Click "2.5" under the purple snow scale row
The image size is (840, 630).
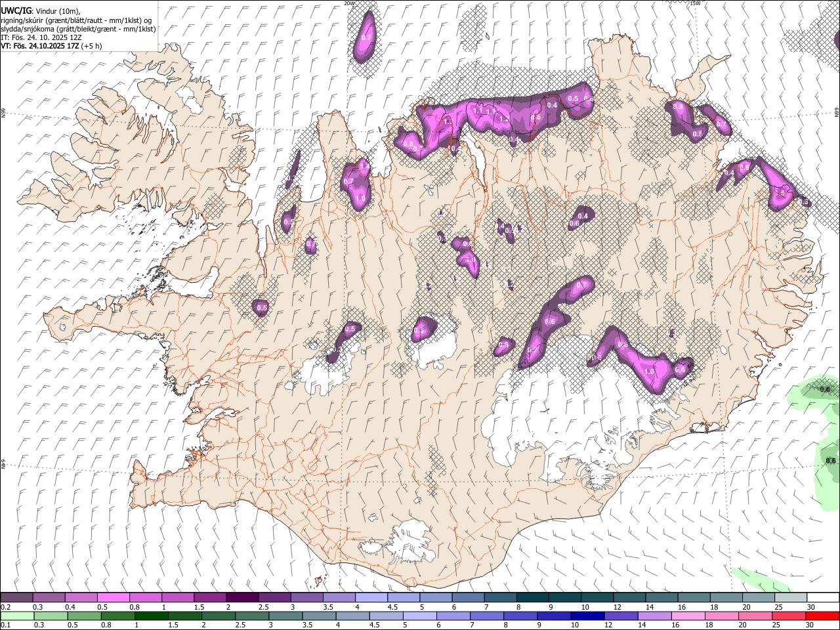[x=263, y=607]
